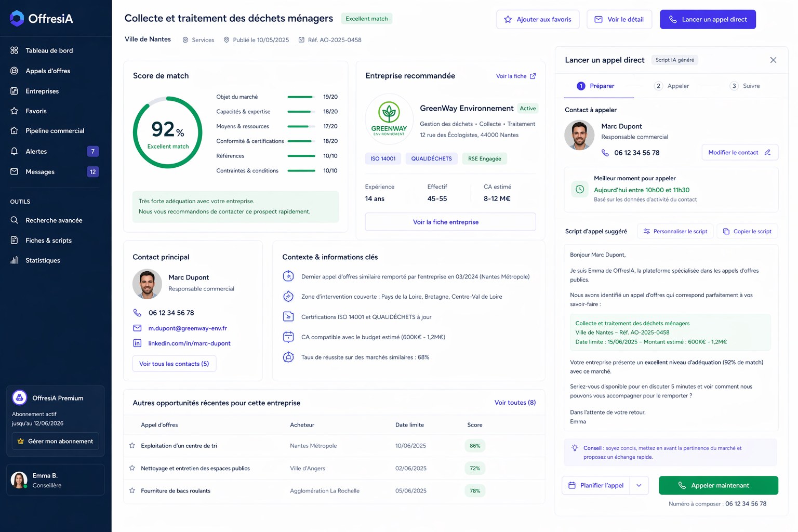Click Voir toutes (8) link
Viewport: 798px width, 532px height.
515,403
